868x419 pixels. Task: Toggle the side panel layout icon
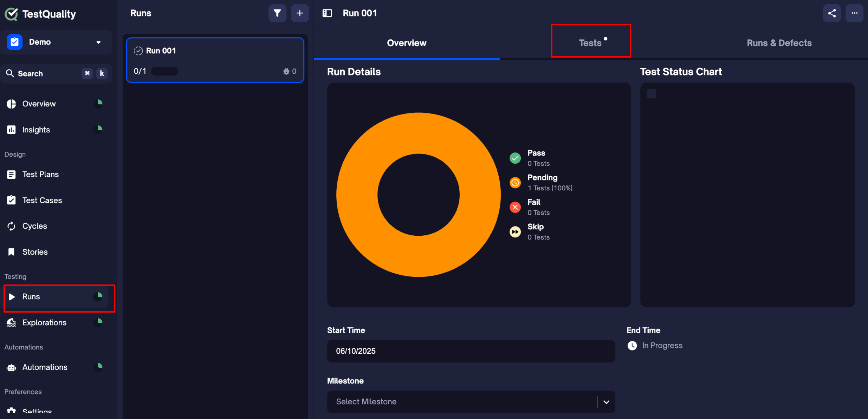tap(327, 13)
